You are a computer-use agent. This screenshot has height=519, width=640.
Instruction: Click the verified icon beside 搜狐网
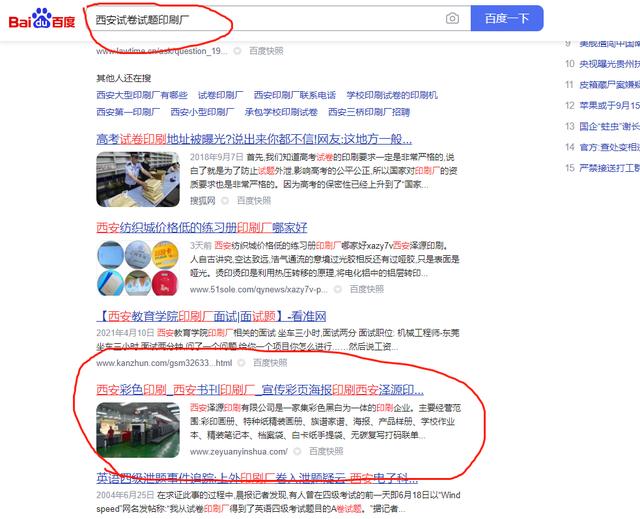[225, 201]
